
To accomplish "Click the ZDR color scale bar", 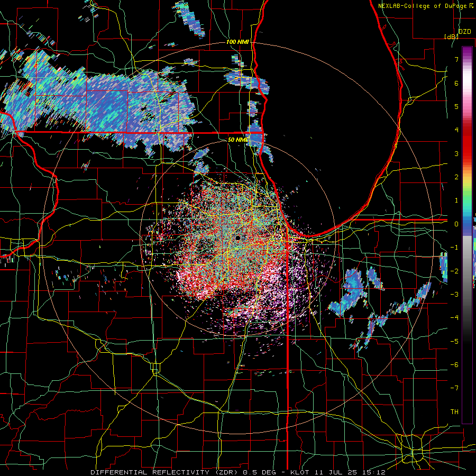I will [x=467, y=235].
